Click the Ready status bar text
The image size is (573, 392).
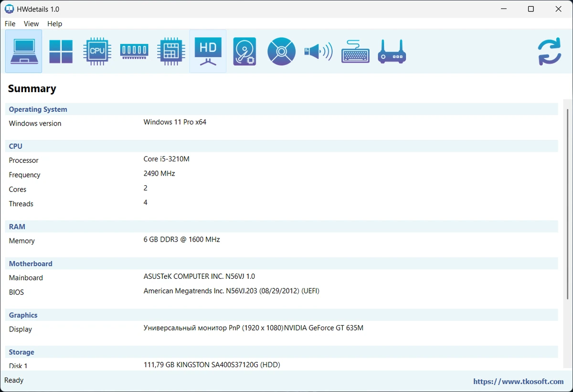click(x=14, y=381)
